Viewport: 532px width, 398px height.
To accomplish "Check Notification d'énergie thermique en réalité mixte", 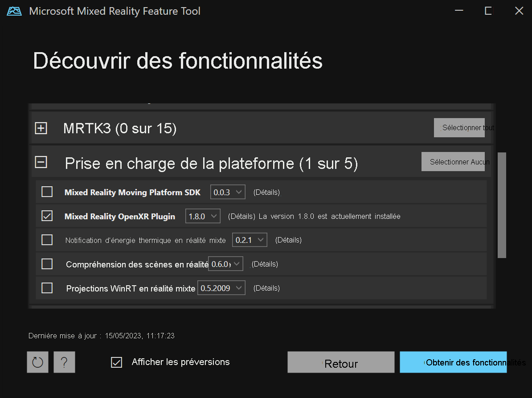I will coord(47,240).
